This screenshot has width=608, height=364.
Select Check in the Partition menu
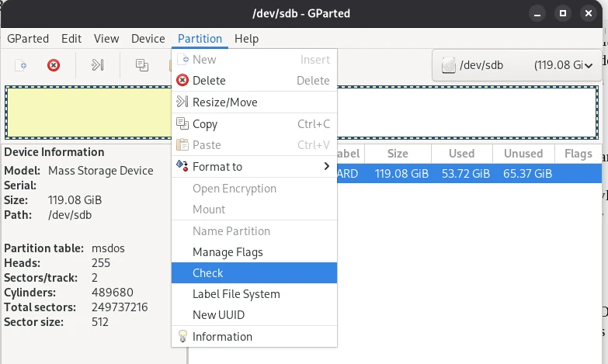[208, 273]
